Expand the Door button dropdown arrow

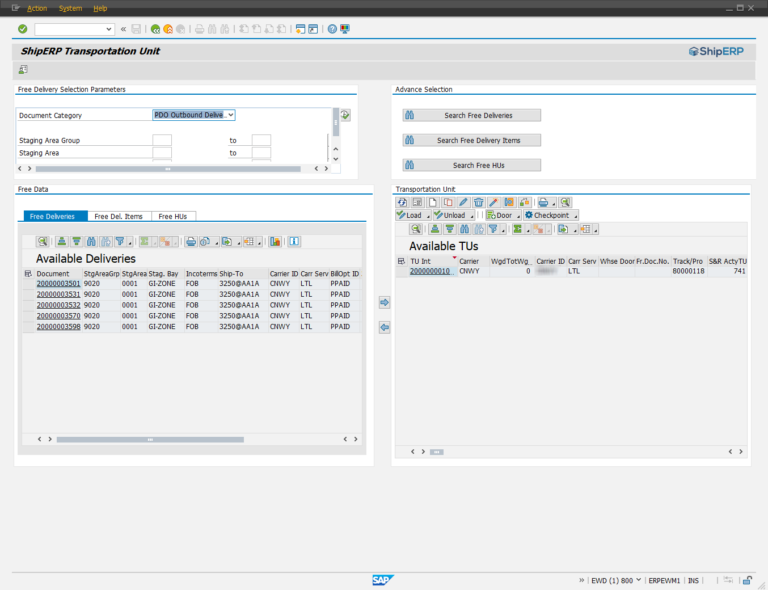pos(518,216)
